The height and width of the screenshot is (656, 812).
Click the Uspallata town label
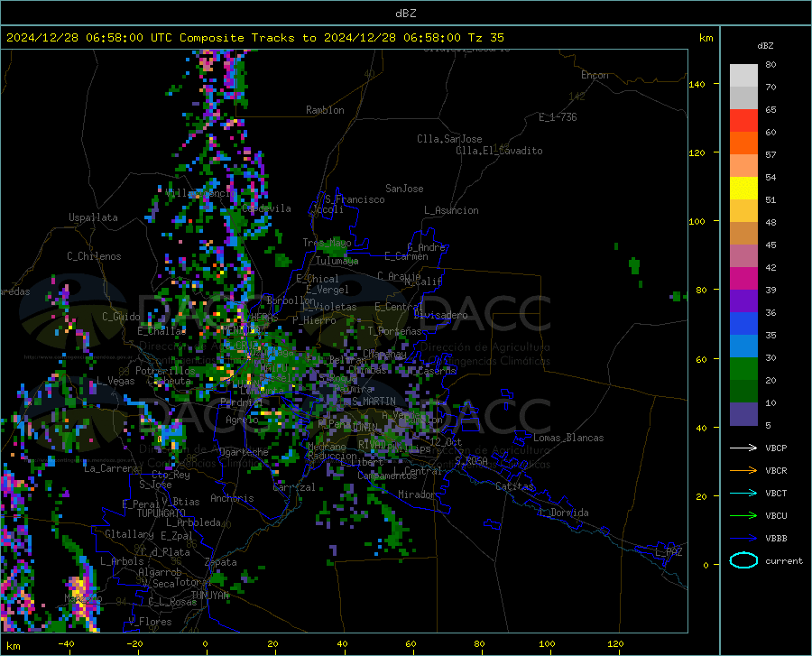[x=93, y=217]
